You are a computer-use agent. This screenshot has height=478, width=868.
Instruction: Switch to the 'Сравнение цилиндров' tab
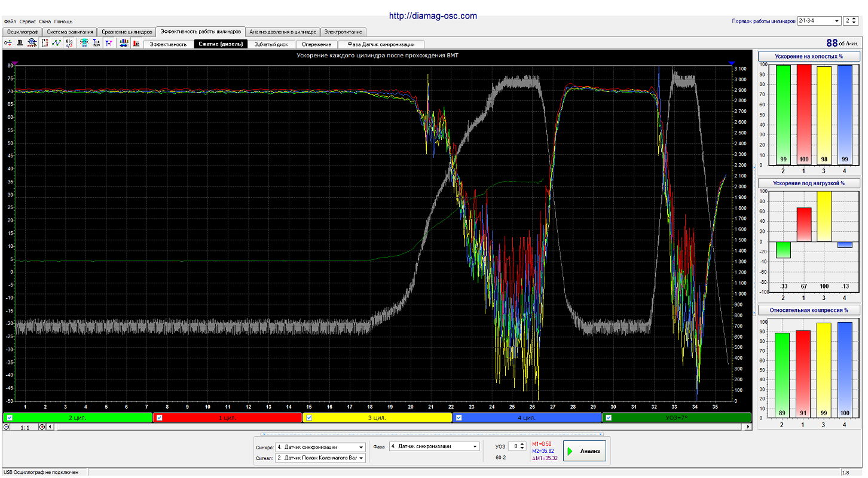(x=127, y=32)
